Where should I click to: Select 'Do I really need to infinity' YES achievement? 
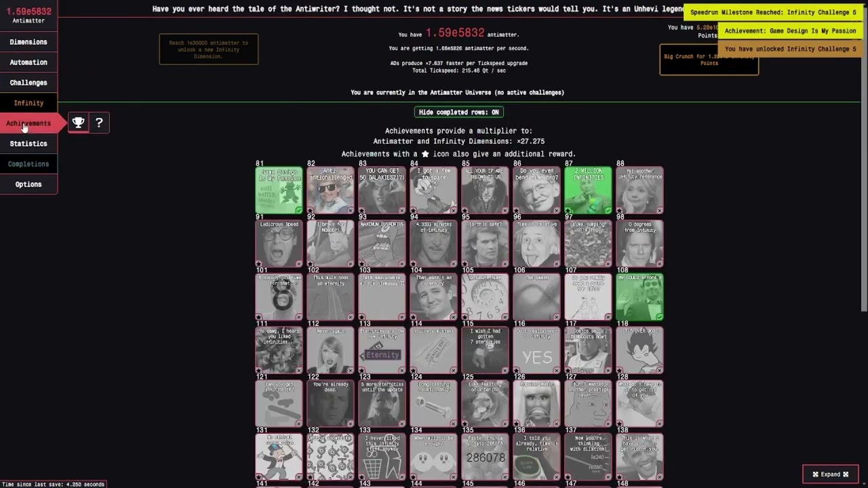pyautogui.click(x=536, y=351)
